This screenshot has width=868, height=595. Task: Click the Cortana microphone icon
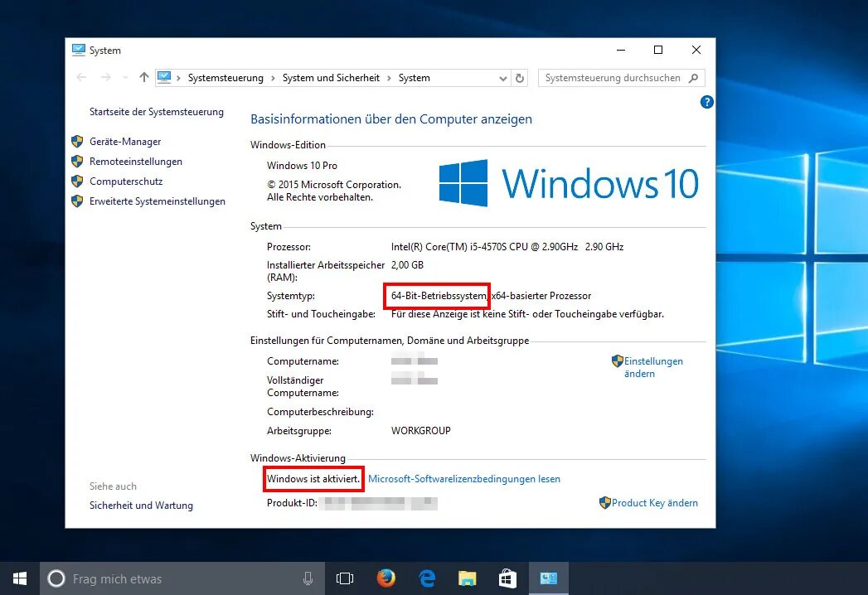click(x=308, y=579)
